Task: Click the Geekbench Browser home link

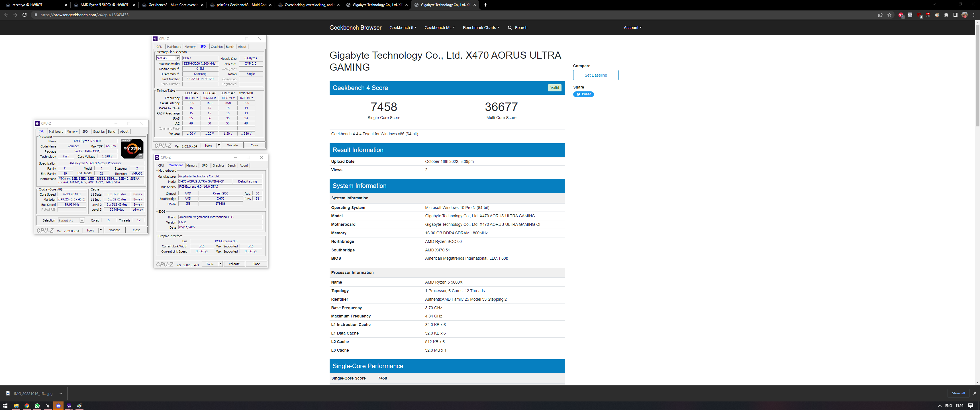Action: (x=355, y=28)
